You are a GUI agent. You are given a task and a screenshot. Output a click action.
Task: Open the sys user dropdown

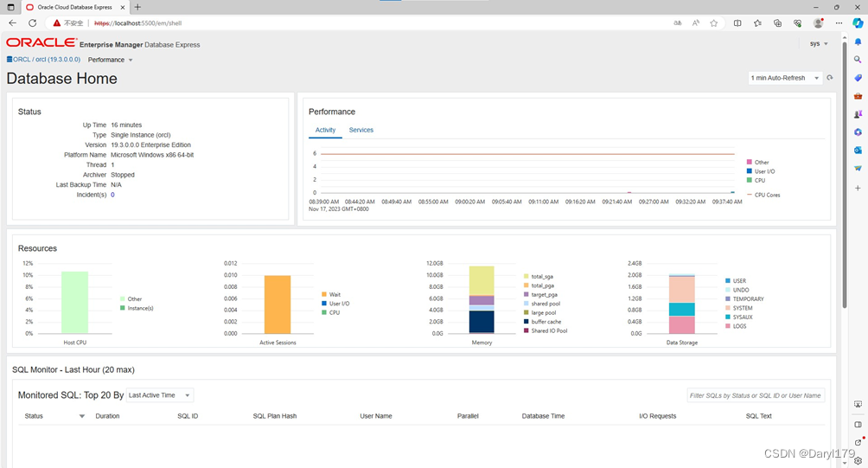coord(819,44)
